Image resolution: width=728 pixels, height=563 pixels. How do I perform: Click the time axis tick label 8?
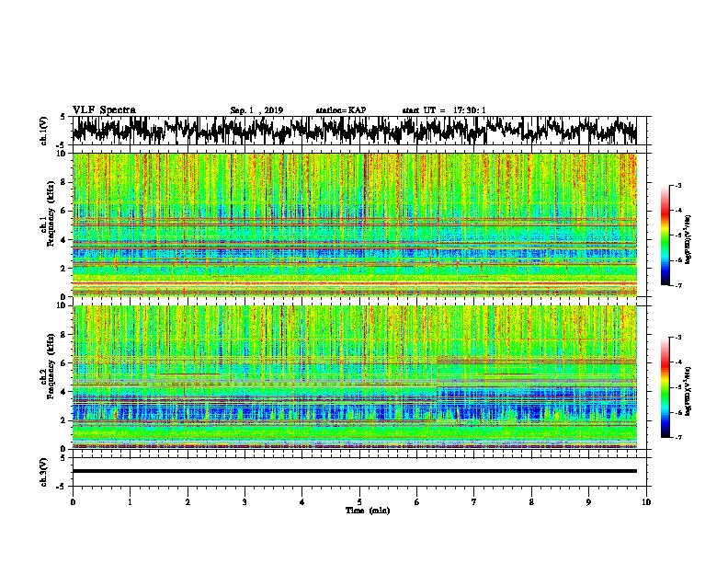pos(531,502)
